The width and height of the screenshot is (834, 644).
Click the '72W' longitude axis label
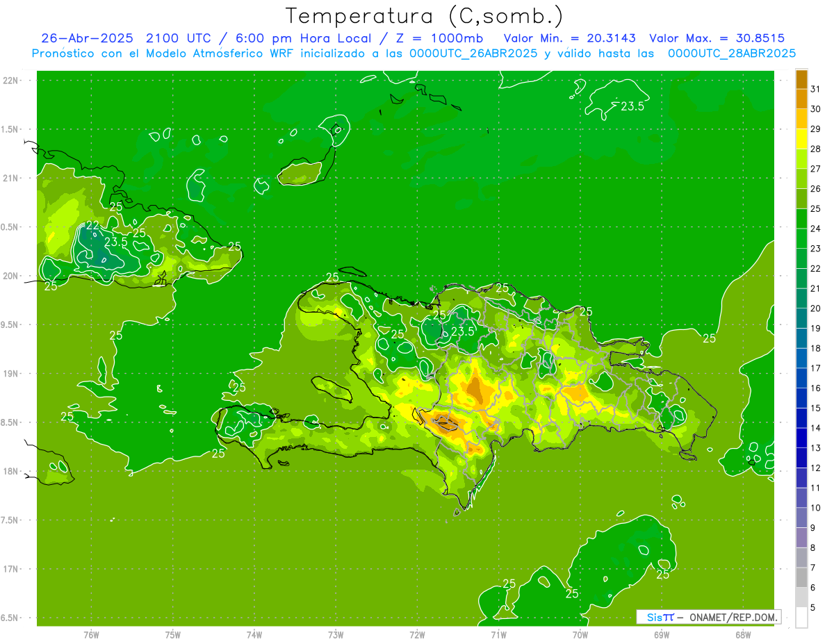point(417,635)
